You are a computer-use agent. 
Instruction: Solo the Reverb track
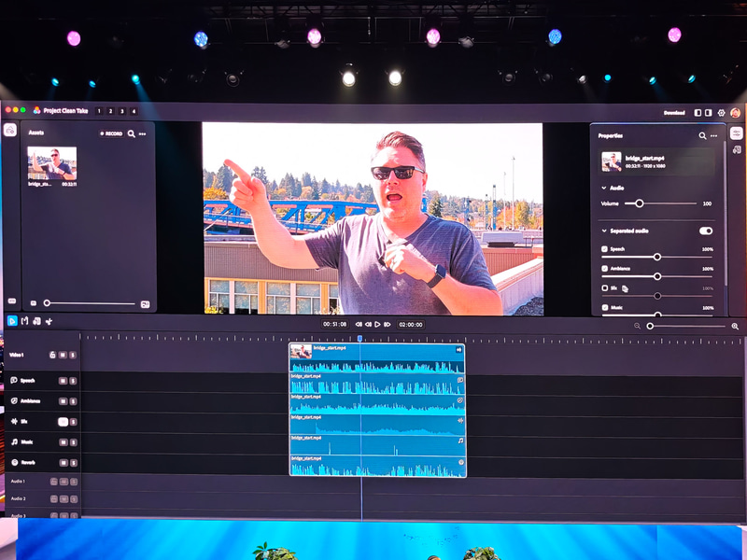tap(73, 463)
